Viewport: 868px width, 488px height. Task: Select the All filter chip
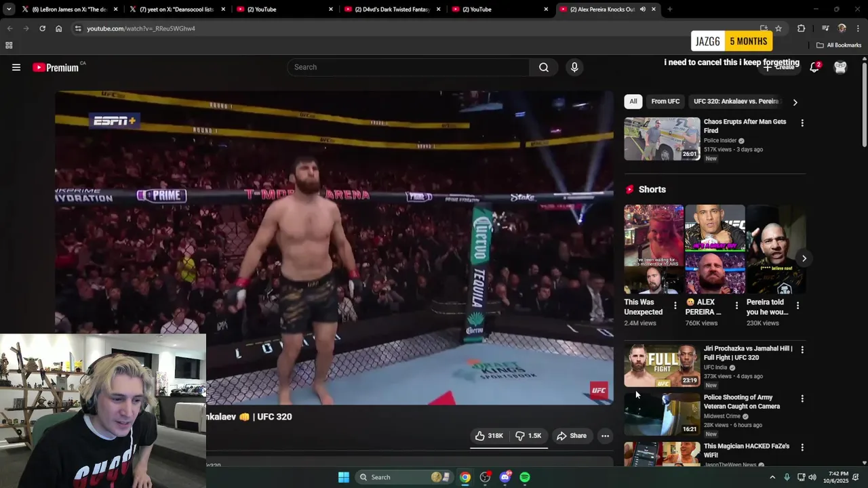point(633,102)
